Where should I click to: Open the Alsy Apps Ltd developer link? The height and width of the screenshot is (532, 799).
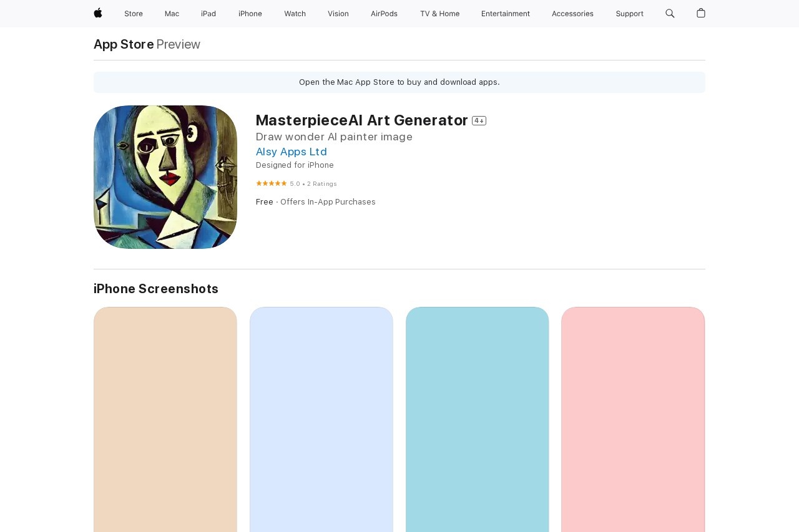point(292,152)
